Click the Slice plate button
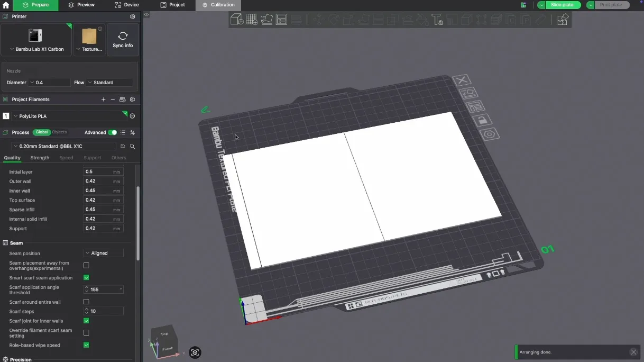 563,5
